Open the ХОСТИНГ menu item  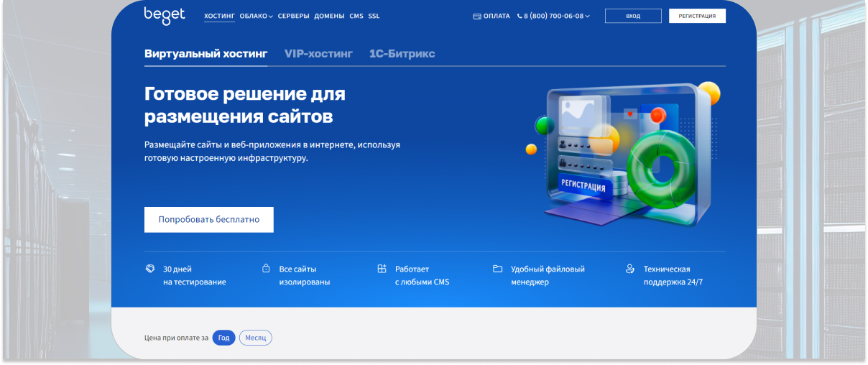coord(219,16)
